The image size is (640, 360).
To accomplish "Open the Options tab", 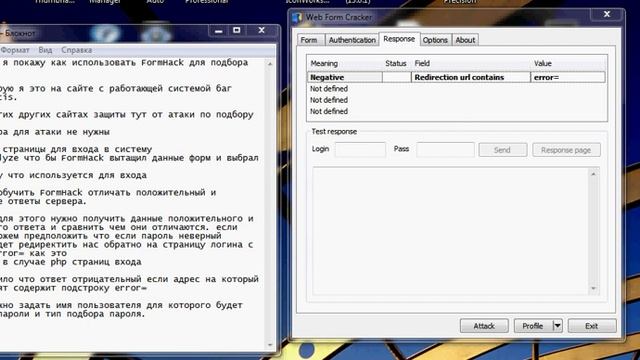I will (x=435, y=40).
